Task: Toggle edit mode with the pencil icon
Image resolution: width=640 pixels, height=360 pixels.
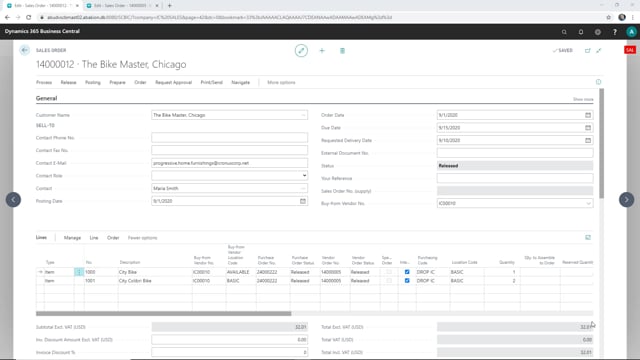Action: point(301,51)
